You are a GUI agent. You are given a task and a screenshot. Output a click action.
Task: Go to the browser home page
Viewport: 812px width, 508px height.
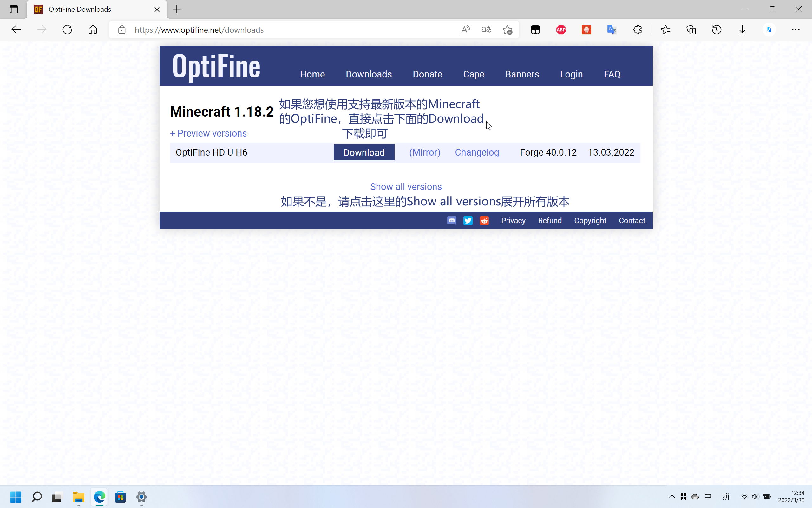click(93, 30)
